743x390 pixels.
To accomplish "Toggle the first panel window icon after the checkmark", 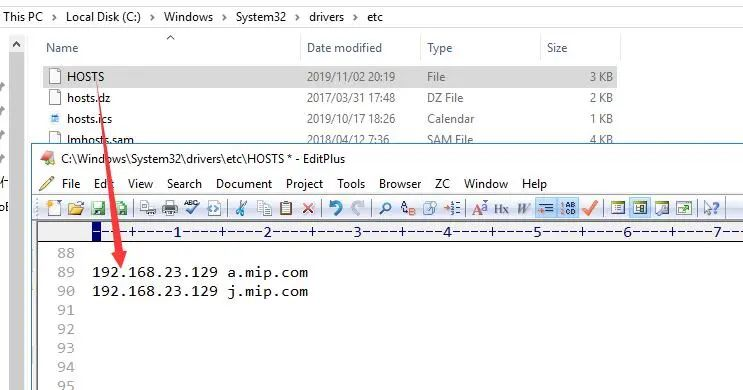I will 617,208.
